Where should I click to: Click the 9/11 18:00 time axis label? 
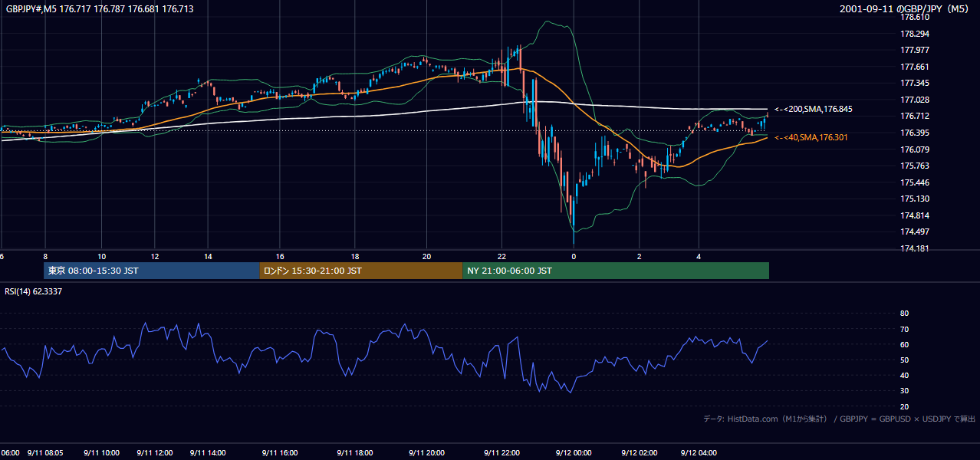[x=354, y=453]
